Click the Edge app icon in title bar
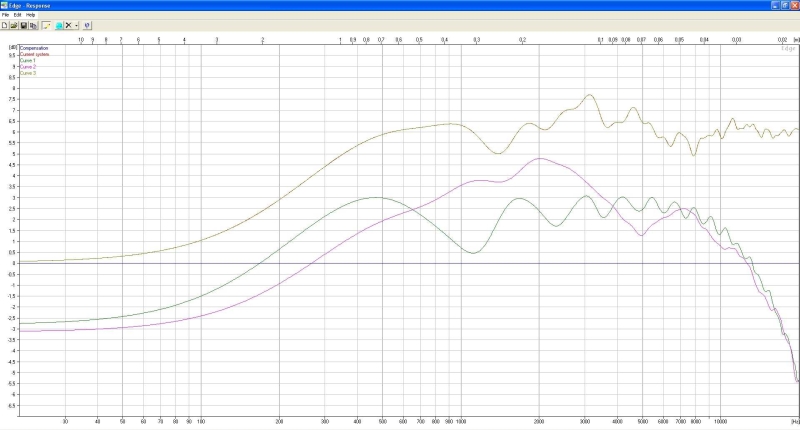The image size is (800, 430). click(4, 5)
